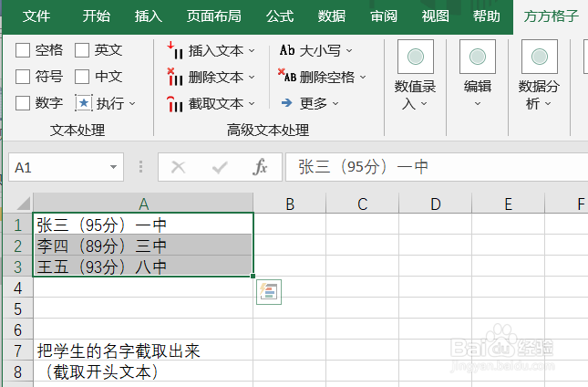Switch to the 视图 tab
Screen dimensions: 588x387
[x=435, y=16]
